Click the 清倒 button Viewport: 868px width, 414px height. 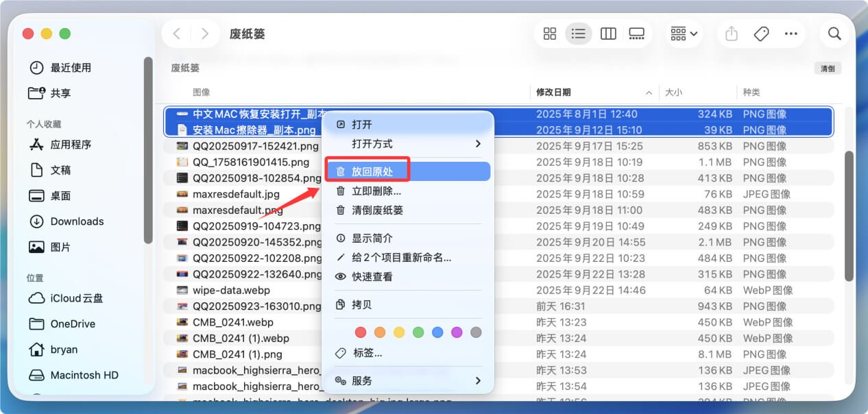coord(828,68)
